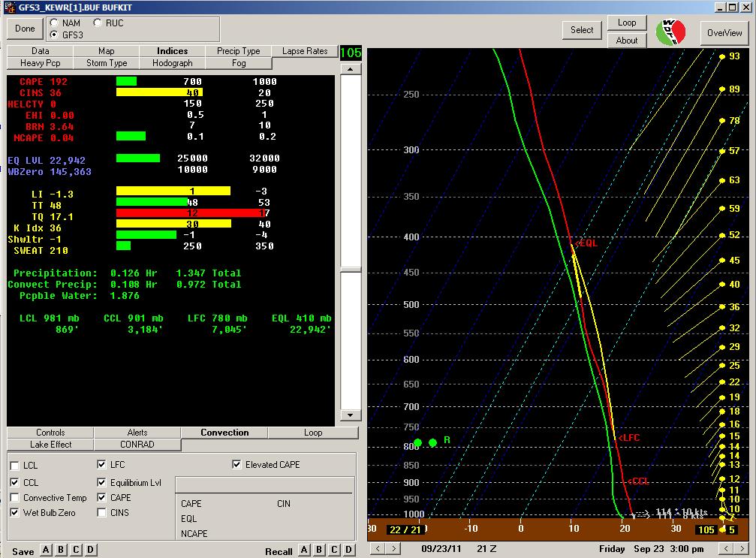Click the OverView button
The height and width of the screenshot is (558, 756).
[x=724, y=33]
